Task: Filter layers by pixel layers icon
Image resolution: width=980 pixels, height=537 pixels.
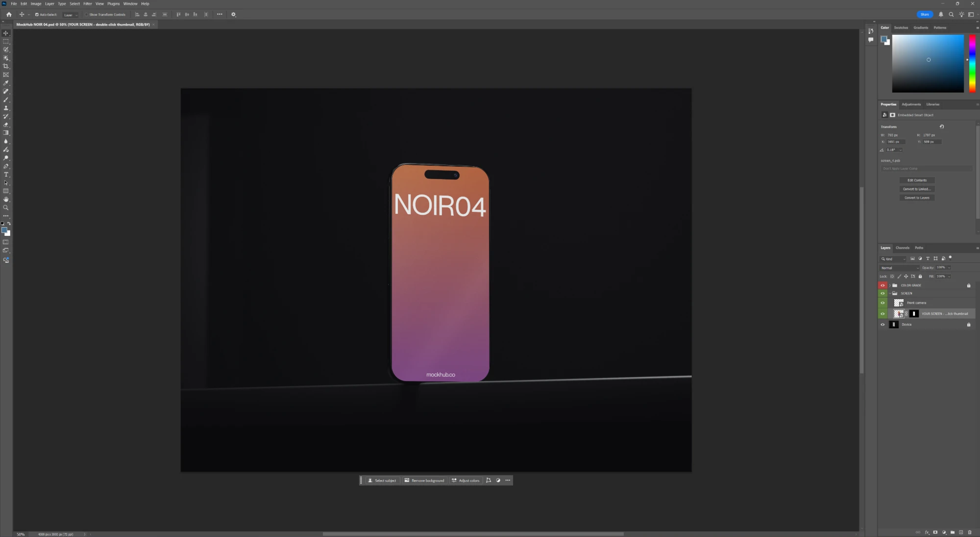Action: pyautogui.click(x=912, y=258)
